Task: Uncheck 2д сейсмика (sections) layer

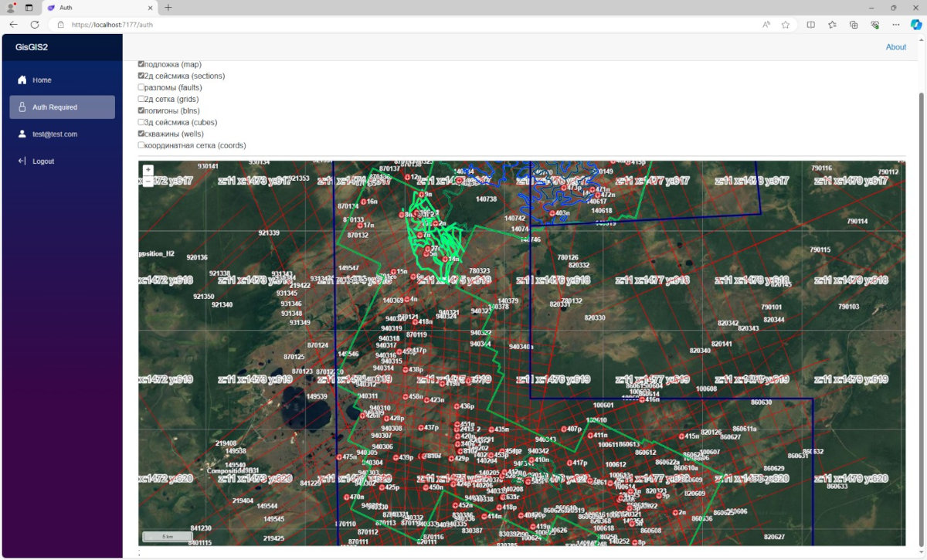Action: (x=141, y=76)
